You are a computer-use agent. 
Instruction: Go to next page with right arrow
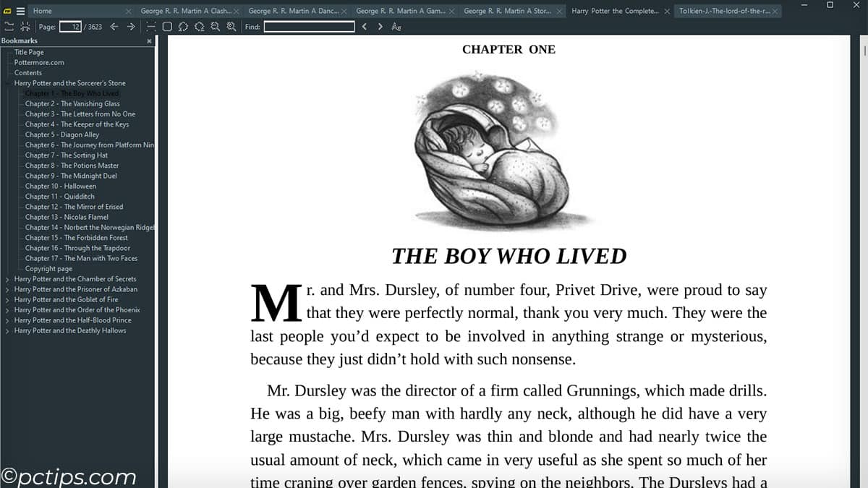pyautogui.click(x=131, y=27)
